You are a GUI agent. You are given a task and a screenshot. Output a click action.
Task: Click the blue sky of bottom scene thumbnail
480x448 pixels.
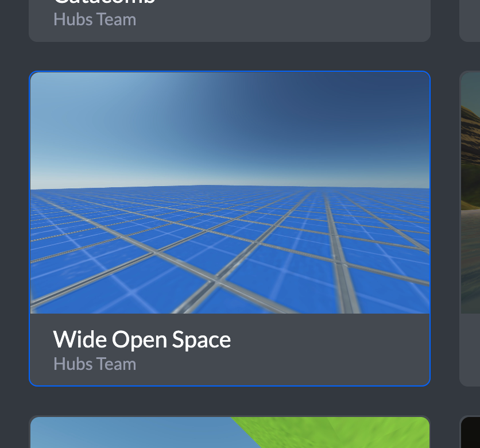[131, 432]
